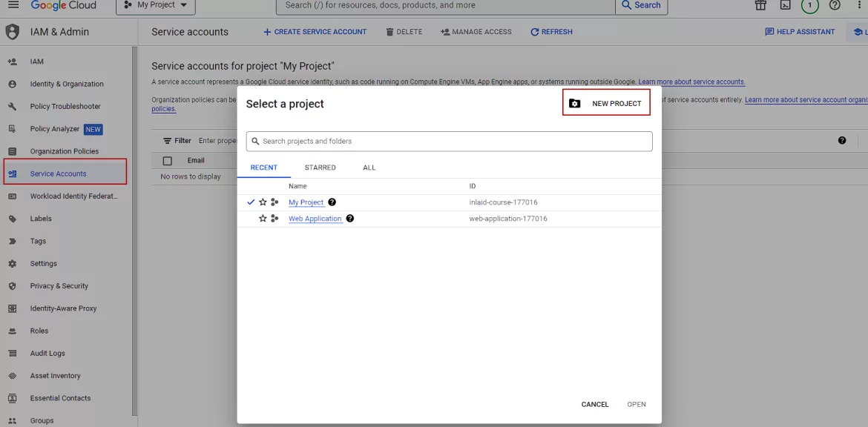Click the Privacy & Security shield icon

coord(12,286)
